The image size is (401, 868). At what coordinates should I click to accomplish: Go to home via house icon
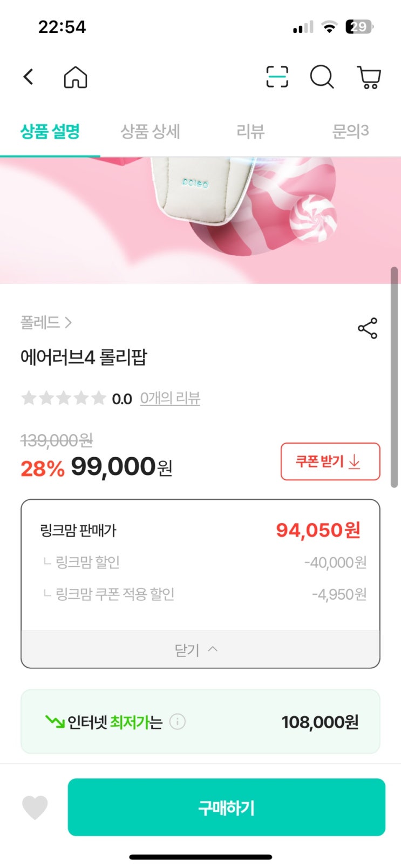point(76,77)
